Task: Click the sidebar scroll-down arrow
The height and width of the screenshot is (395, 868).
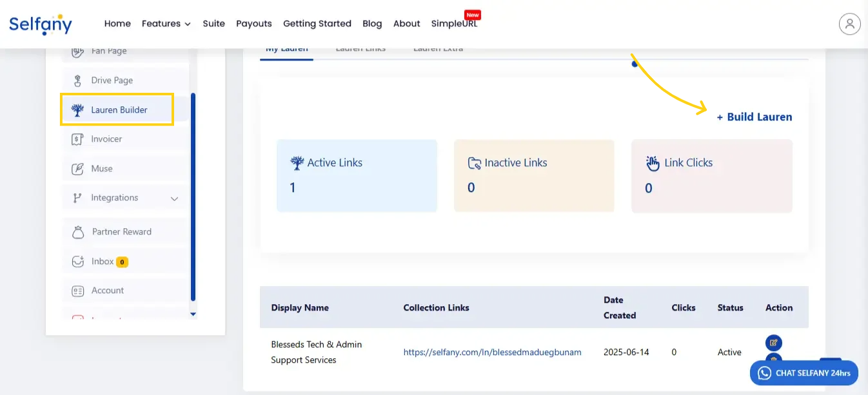Action: 193,314
